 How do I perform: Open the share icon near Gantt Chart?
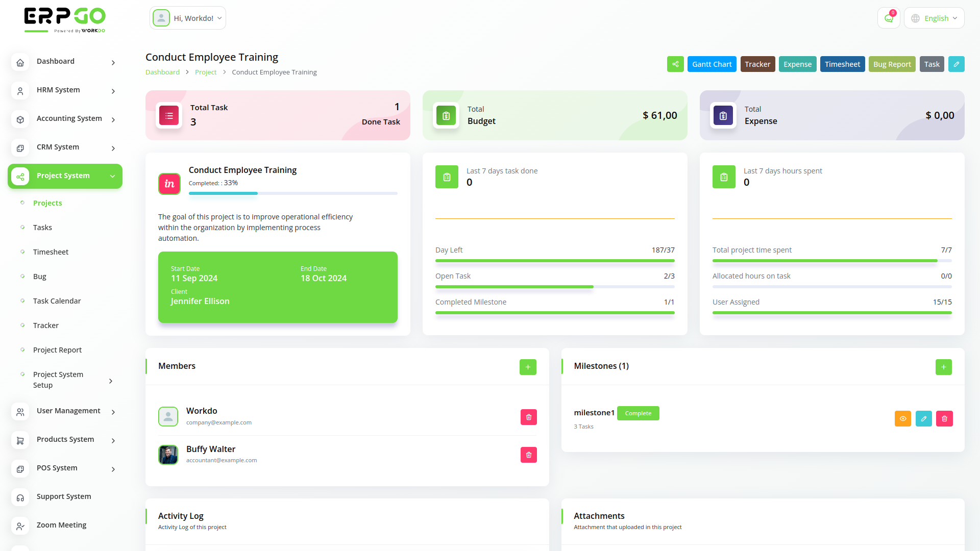pyautogui.click(x=675, y=64)
